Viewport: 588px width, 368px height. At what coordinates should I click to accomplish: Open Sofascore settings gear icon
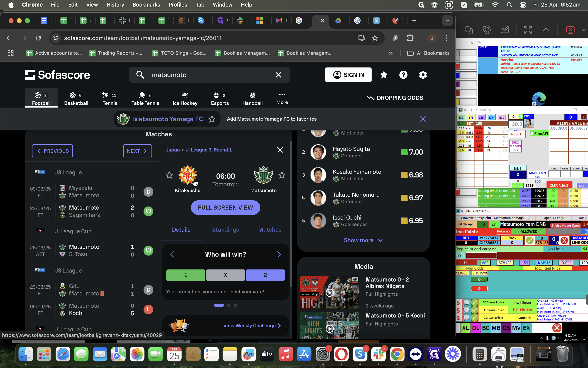pos(423,75)
